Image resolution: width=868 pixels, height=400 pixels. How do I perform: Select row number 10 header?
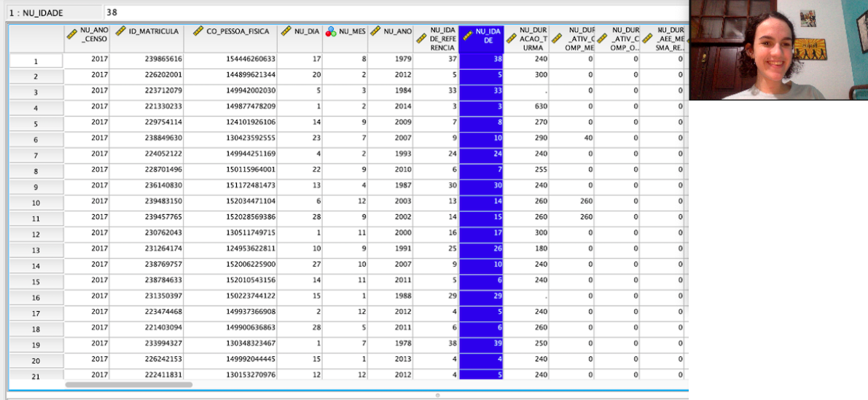[36, 203]
